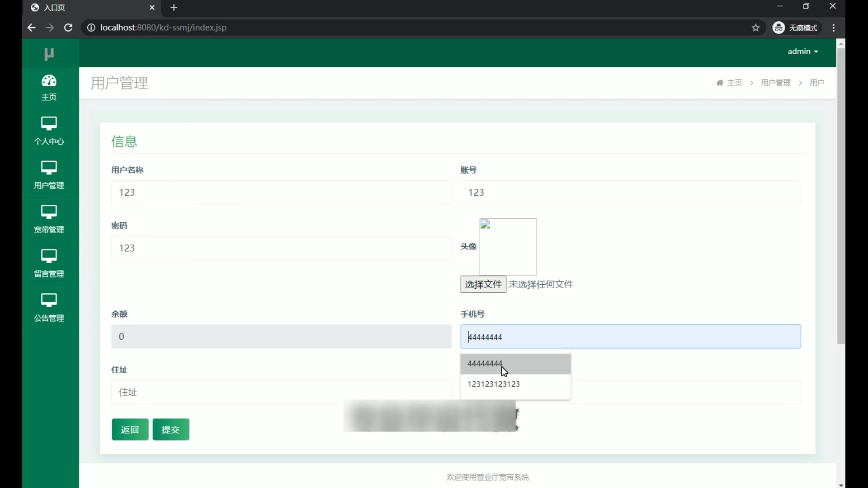This screenshot has height=488, width=868.
Task: Click the browser reload icon
Action: [68, 28]
